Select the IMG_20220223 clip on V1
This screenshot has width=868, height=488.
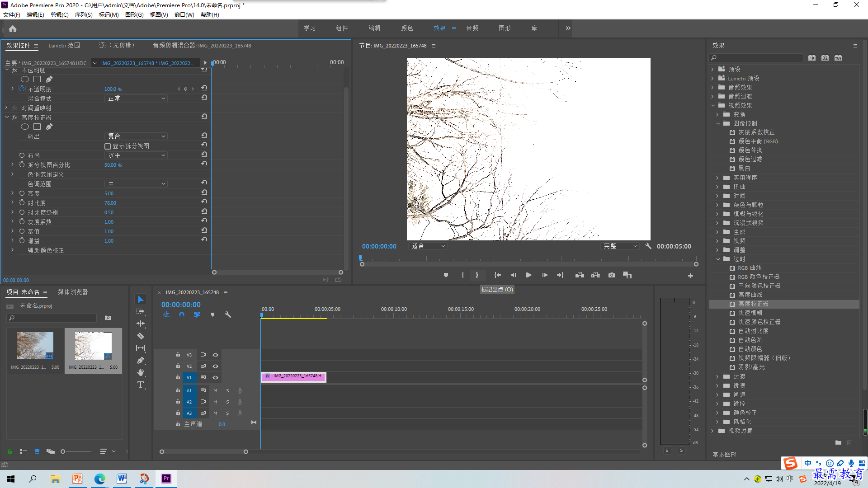coord(293,376)
